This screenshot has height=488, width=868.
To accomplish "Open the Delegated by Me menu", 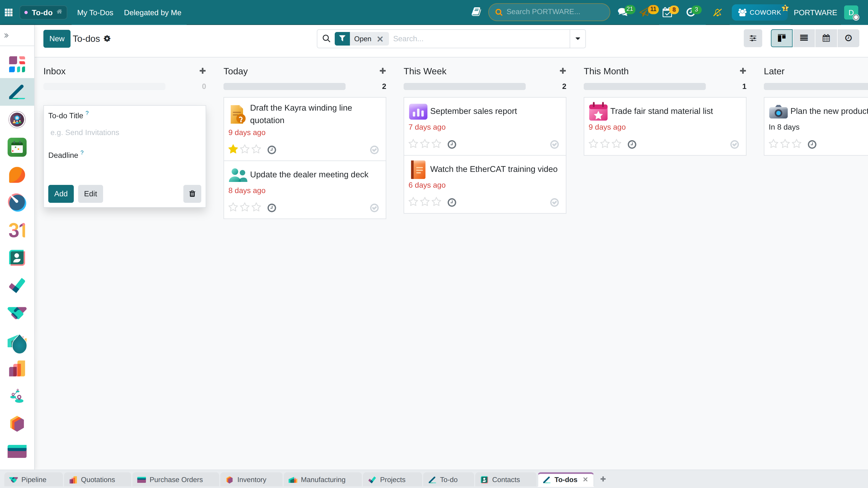I will pyautogui.click(x=152, y=12).
